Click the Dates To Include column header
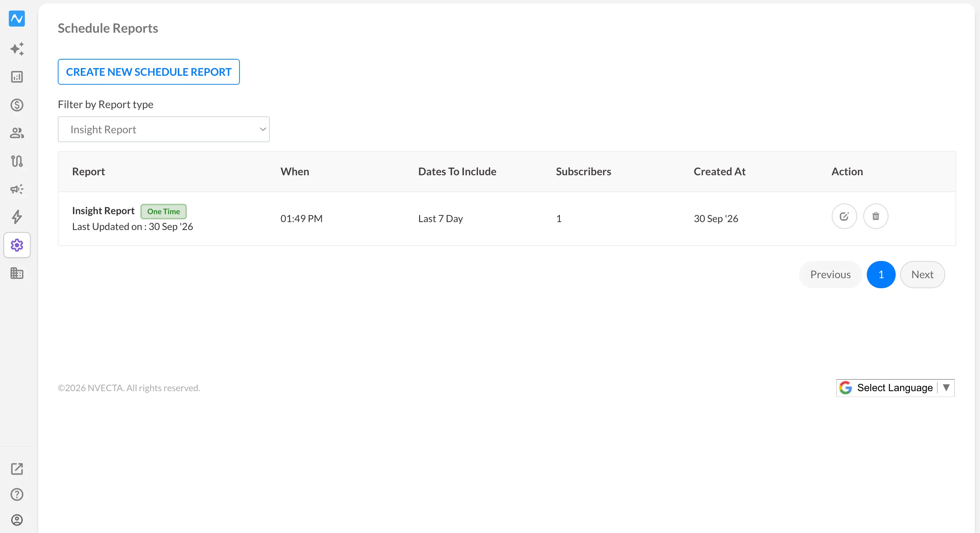This screenshot has width=980, height=533. tap(457, 172)
